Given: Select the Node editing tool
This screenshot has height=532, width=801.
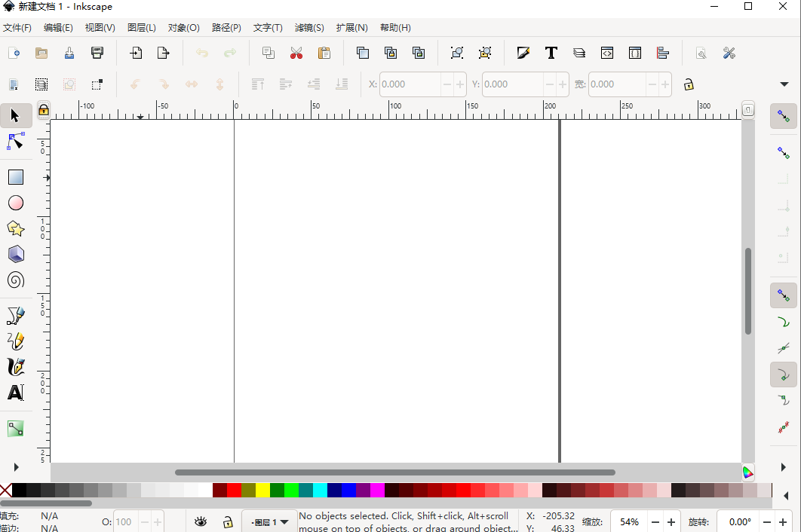Looking at the screenshot, I should click(x=15, y=141).
